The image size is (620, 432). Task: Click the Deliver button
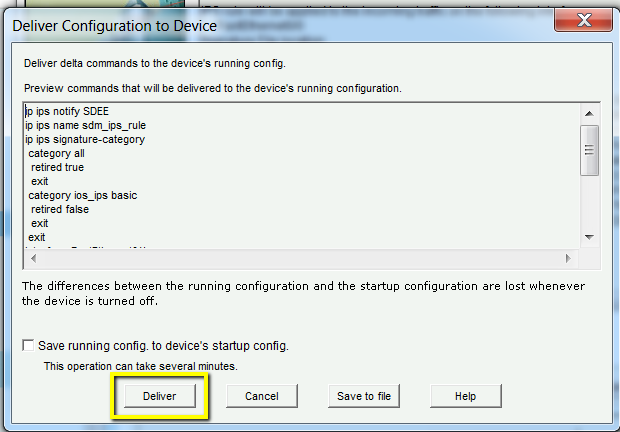pos(158,396)
